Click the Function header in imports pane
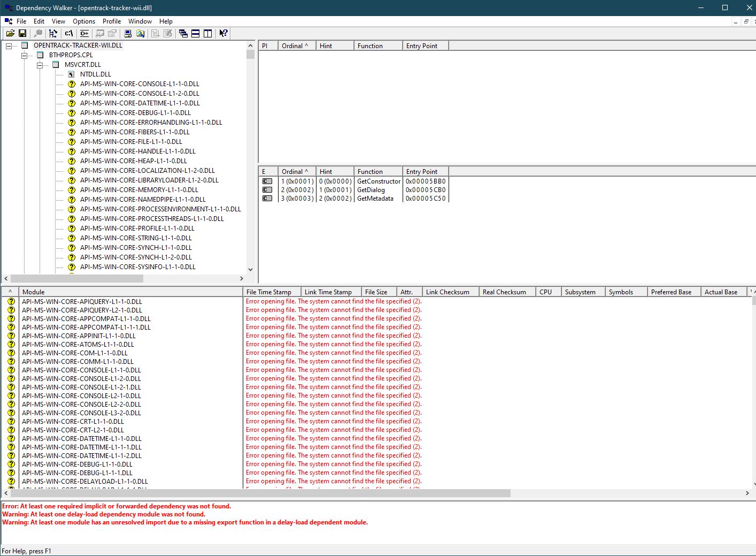The image size is (756, 556). (378, 46)
